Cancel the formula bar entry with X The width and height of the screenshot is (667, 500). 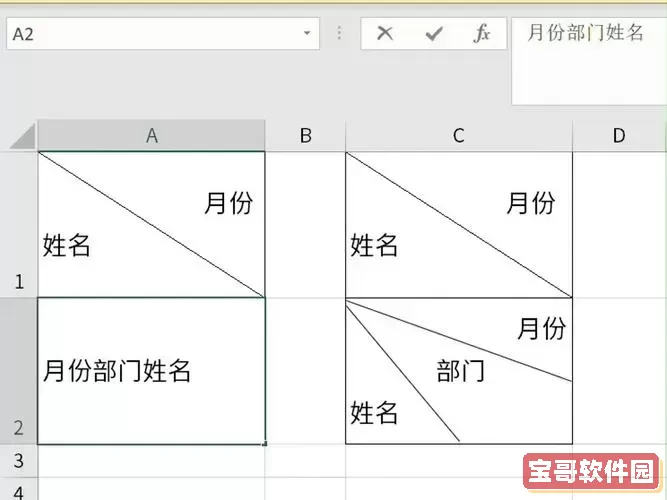pyautogui.click(x=385, y=33)
